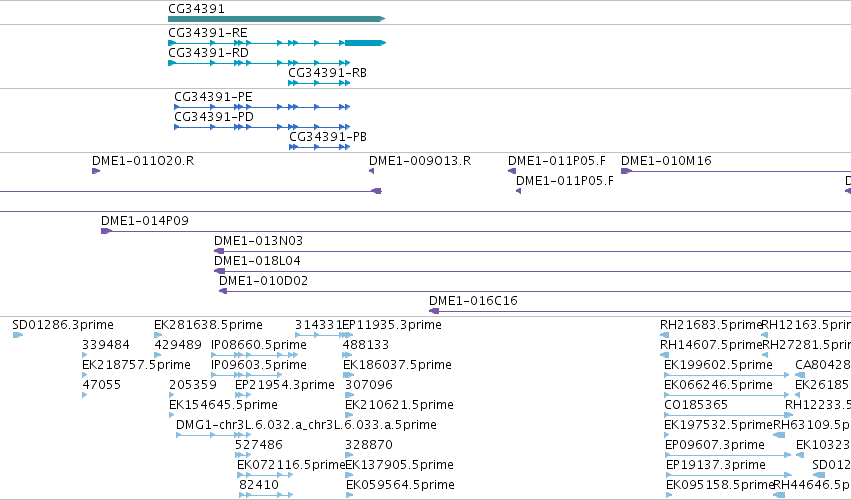
Task: Select the CG34391-PB protein label
Action: (328, 137)
